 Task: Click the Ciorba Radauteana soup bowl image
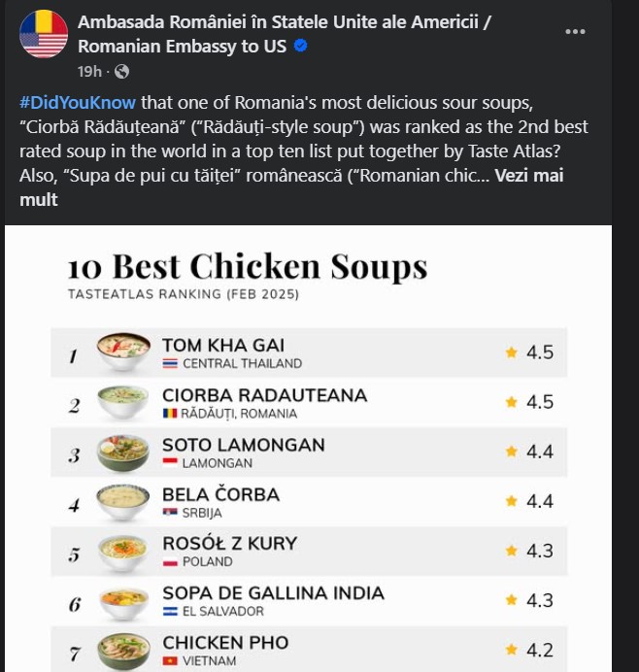pos(123,401)
